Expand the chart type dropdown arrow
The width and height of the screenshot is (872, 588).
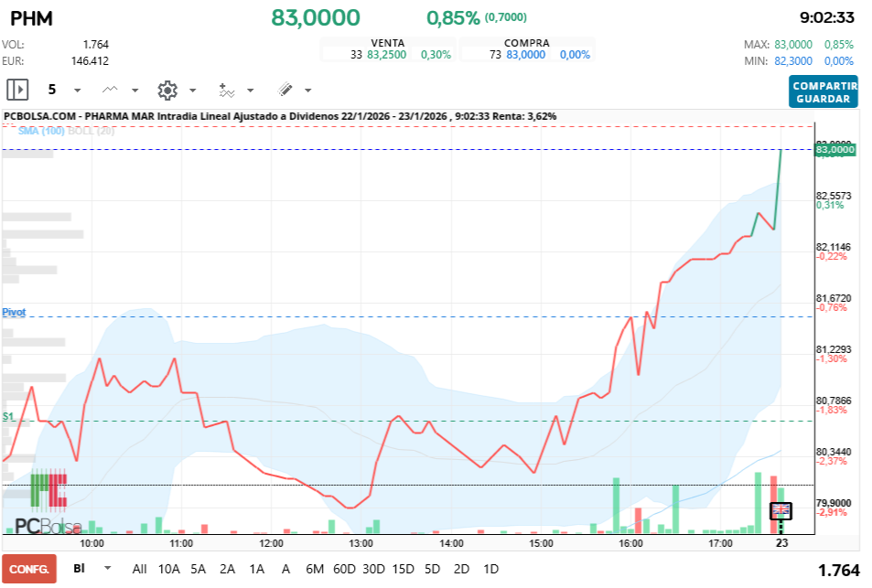135,90
